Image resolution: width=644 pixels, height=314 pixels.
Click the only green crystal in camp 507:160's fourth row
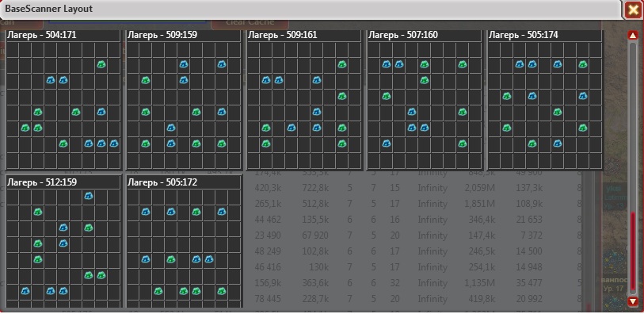[386, 96]
